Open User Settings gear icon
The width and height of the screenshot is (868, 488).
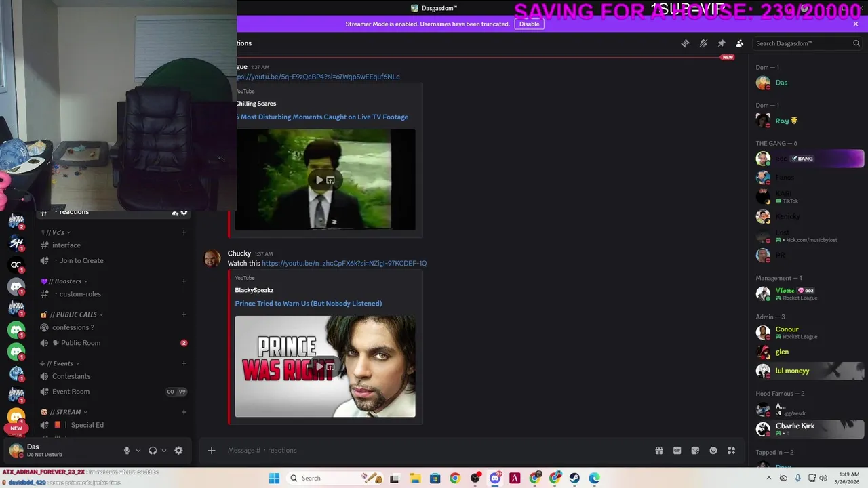(x=178, y=451)
